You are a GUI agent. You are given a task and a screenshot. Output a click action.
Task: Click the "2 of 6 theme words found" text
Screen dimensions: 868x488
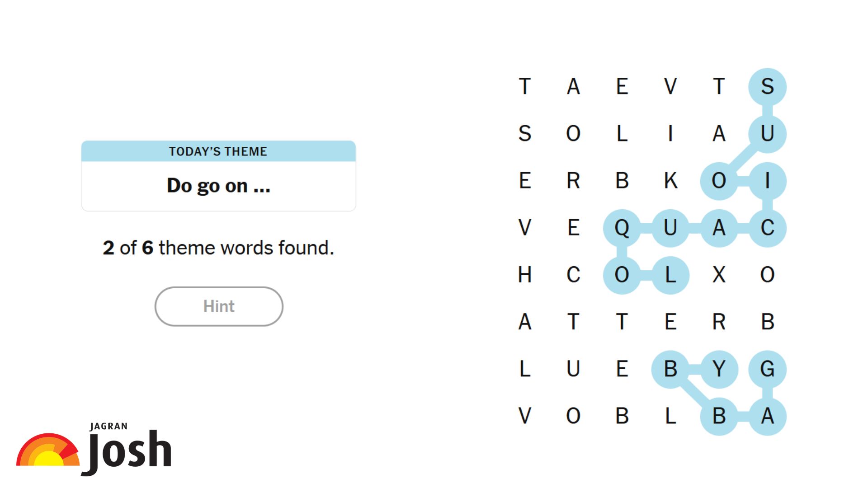[x=218, y=248]
